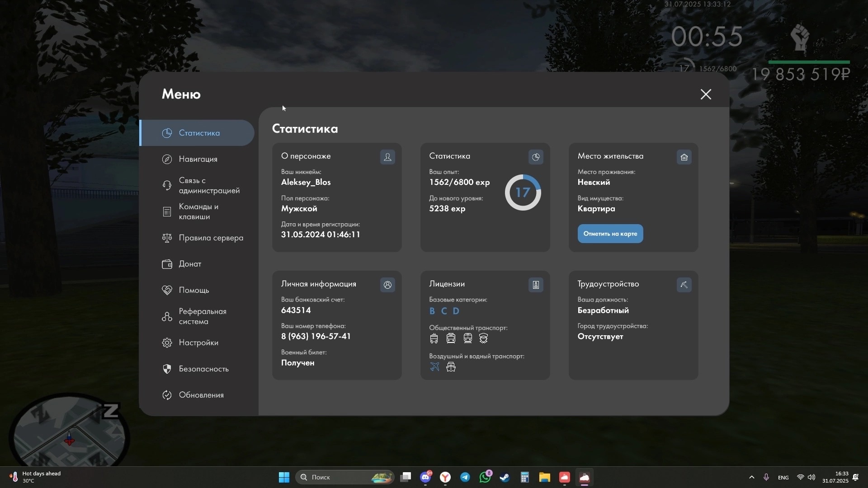Expand the system tray hidden icons chevron
The width and height of the screenshot is (868, 488).
(x=751, y=477)
